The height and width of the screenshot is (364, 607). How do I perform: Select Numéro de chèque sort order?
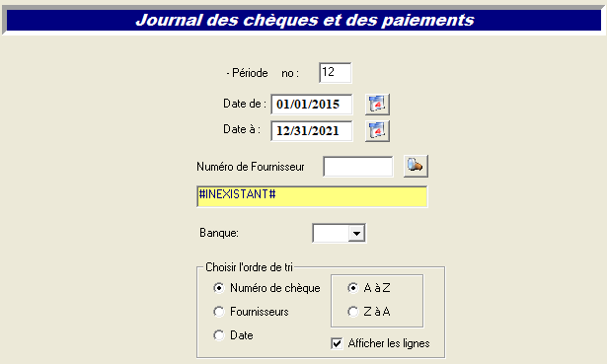(x=219, y=288)
